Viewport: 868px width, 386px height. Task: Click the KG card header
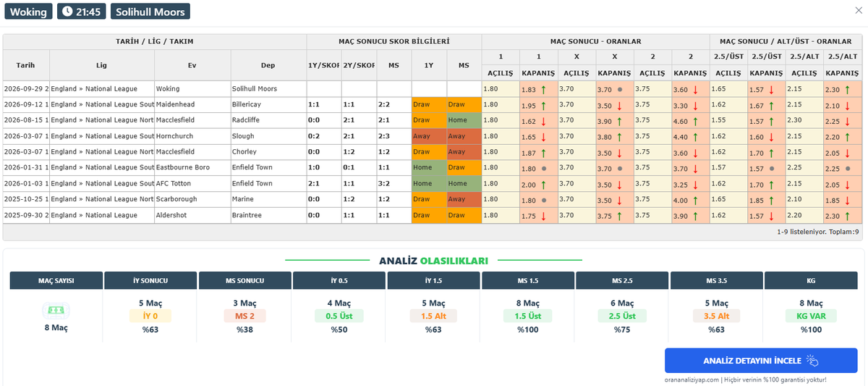click(x=811, y=280)
